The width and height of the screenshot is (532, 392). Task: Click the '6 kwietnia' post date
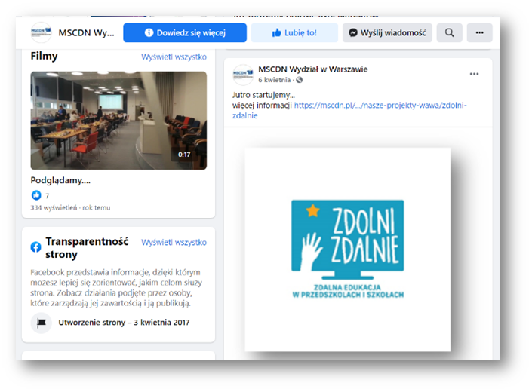click(x=274, y=80)
